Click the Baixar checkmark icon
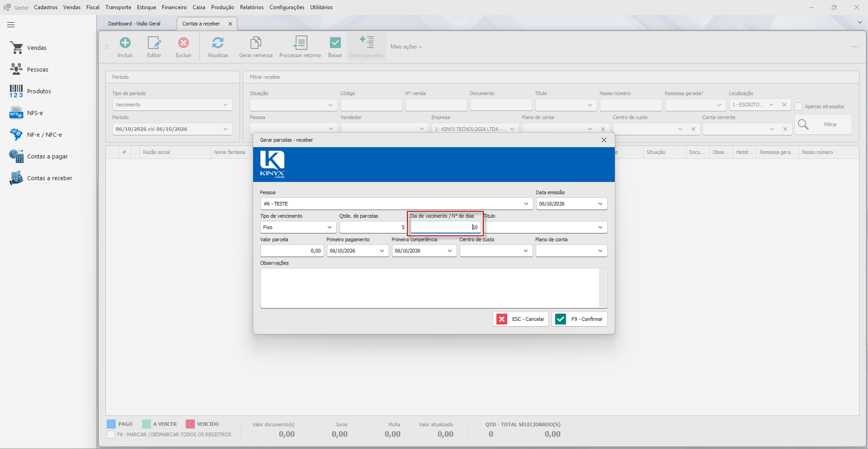Image resolution: width=868 pixels, height=449 pixels. point(335,43)
